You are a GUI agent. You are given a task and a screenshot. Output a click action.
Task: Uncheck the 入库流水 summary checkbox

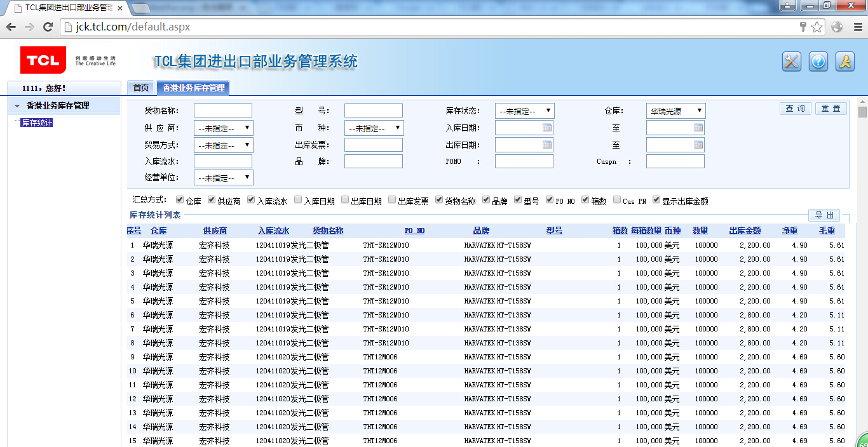(x=251, y=200)
